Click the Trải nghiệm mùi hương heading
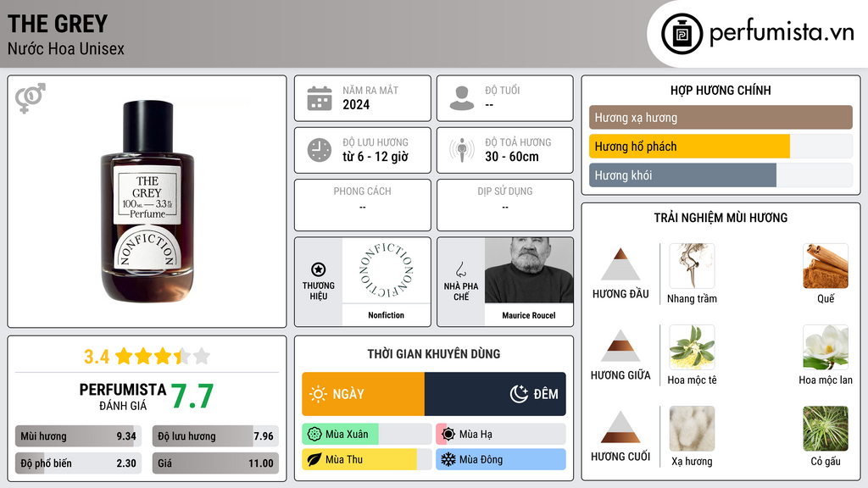This screenshot has height=488, width=868. point(721,218)
